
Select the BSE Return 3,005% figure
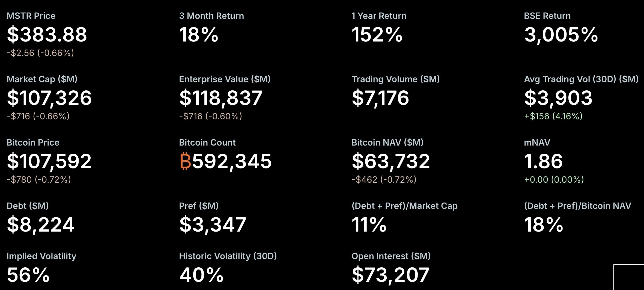pos(561,35)
